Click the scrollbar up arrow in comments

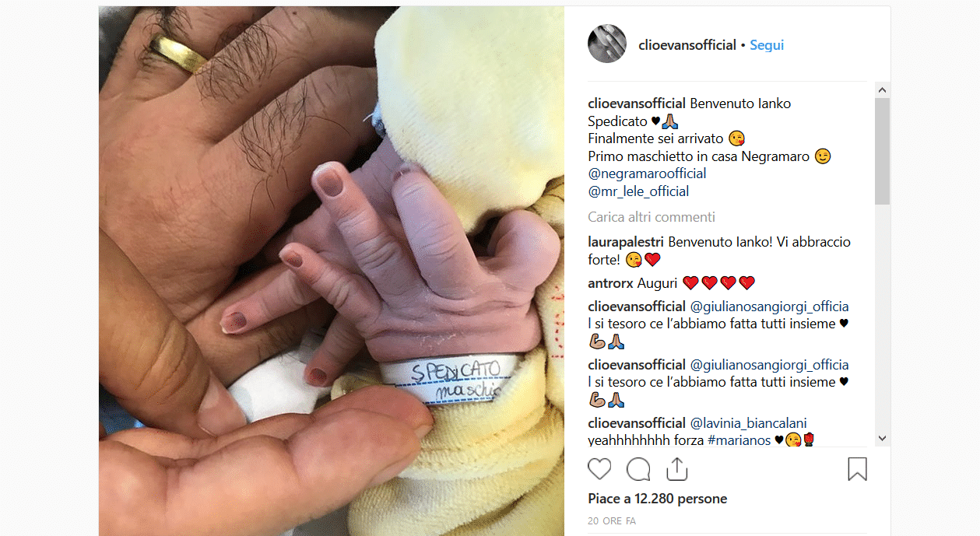coord(882,90)
